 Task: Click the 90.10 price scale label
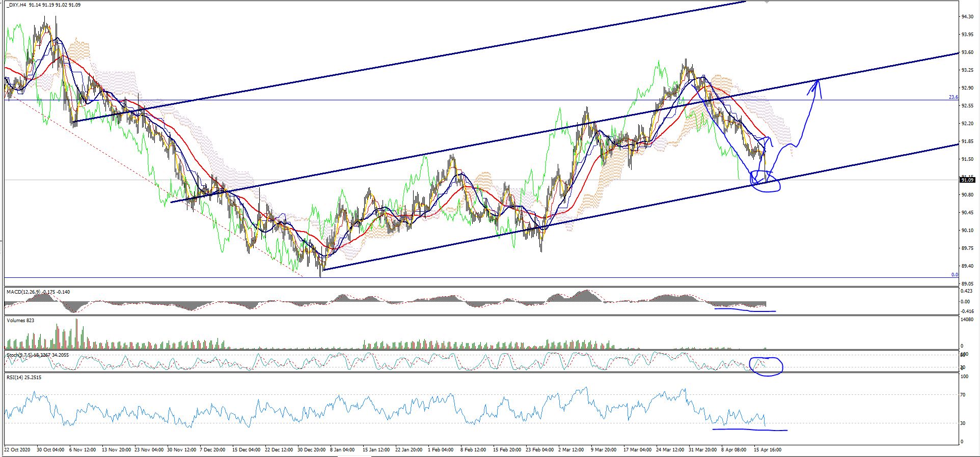966,231
